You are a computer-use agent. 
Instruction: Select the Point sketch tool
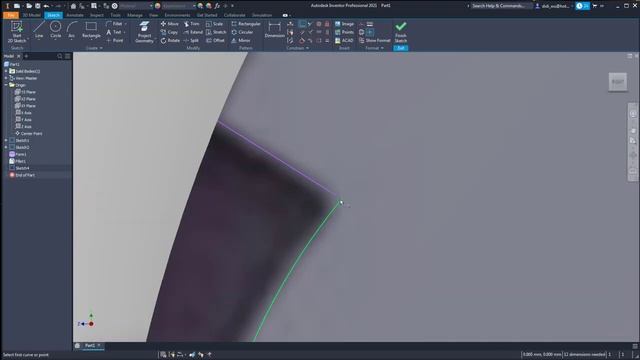[x=115, y=40]
